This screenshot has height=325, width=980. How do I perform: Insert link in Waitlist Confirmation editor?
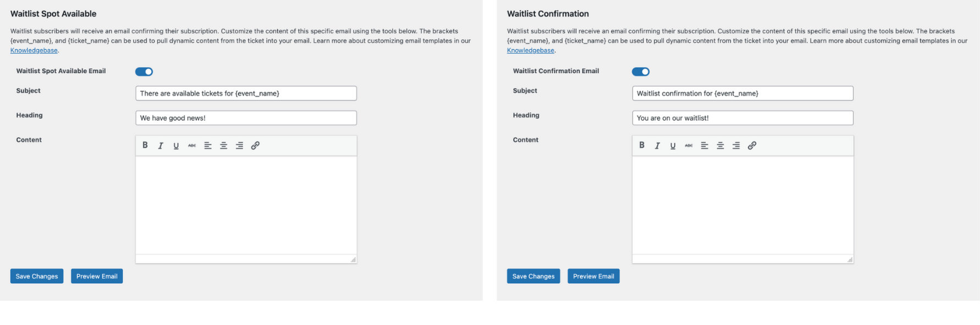(752, 146)
